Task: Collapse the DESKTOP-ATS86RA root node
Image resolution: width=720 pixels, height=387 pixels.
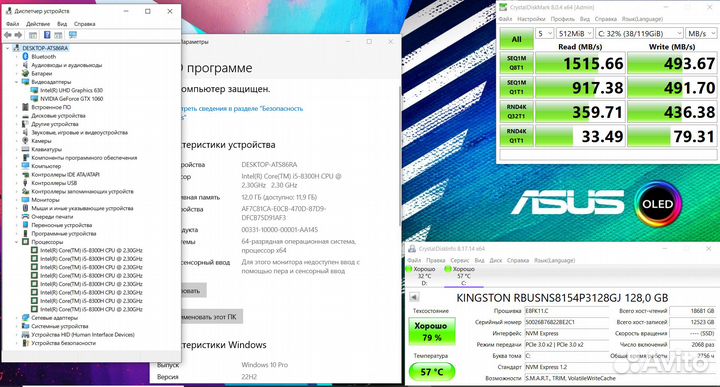Action: click(7, 48)
